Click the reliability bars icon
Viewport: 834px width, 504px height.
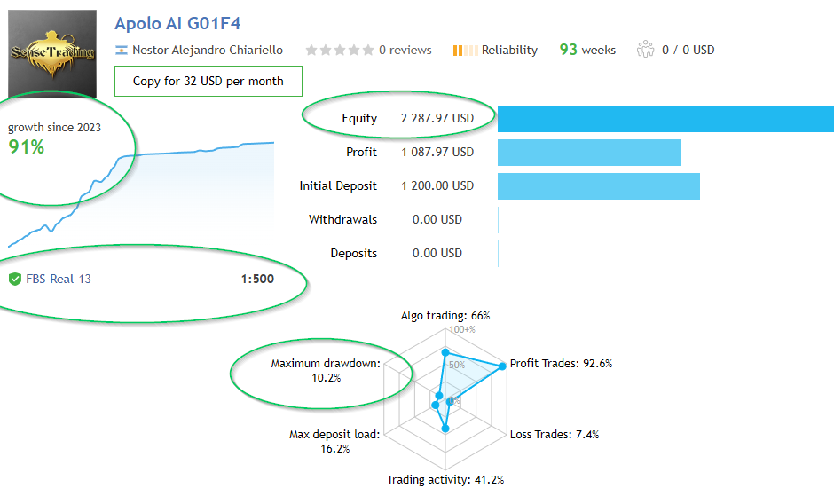(x=464, y=51)
